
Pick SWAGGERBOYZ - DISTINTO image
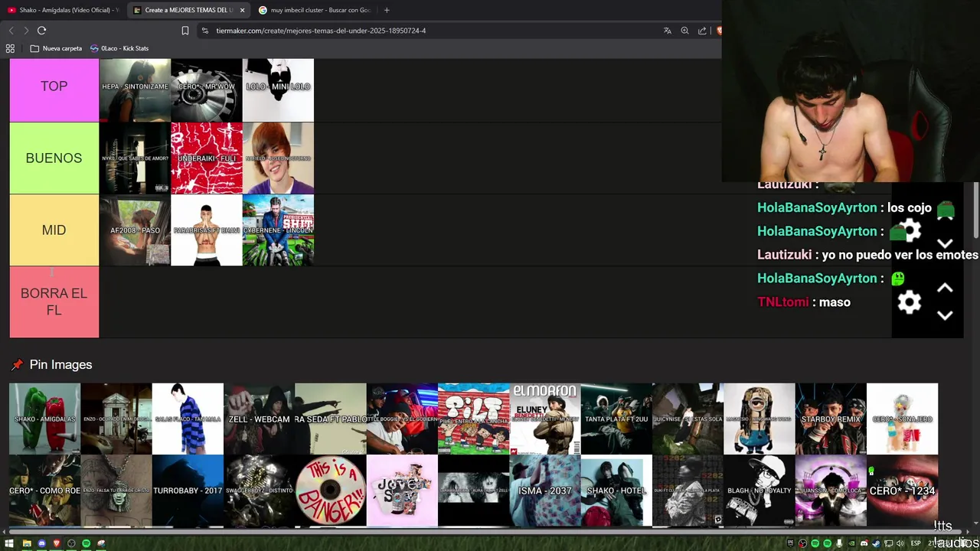259,491
